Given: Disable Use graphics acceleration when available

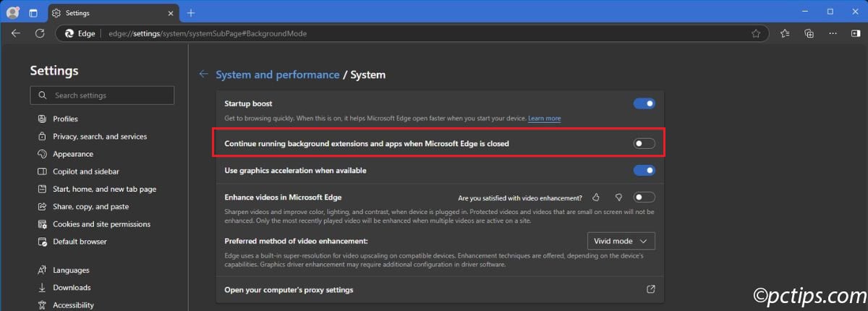Looking at the screenshot, I should point(644,171).
